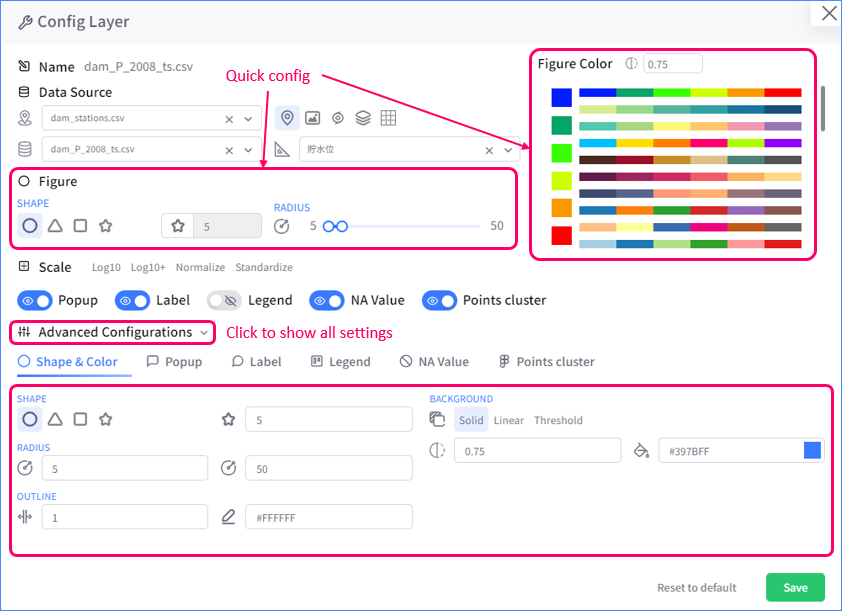Select the point marker layer type icon
842x611 pixels.
pyautogui.click(x=287, y=118)
